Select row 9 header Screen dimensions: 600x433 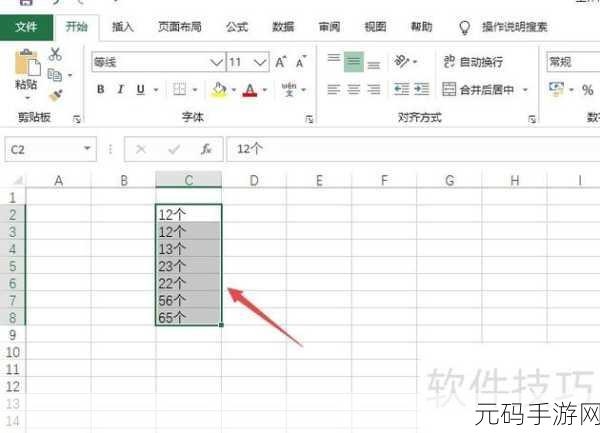coord(13,335)
